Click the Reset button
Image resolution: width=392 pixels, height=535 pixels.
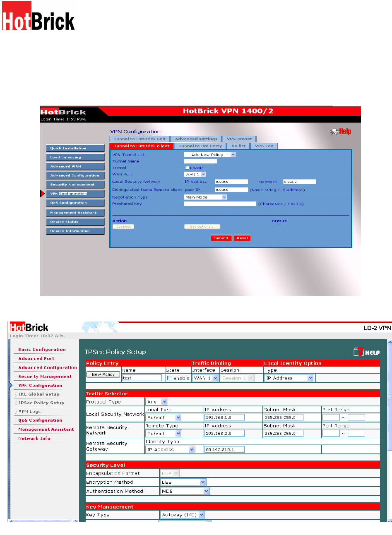(242, 238)
